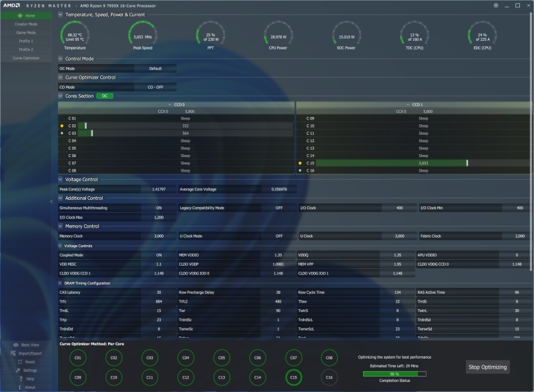Open Profile 2 in sidebar
Screen dimensions: 534x392
point(26,49)
